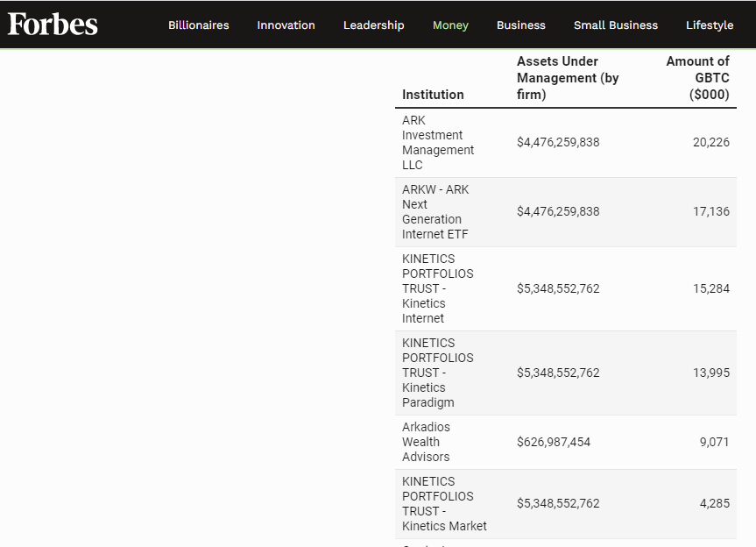Navigate to Small Business
The width and height of the screenshot is (756, 547).
[615, 25]
